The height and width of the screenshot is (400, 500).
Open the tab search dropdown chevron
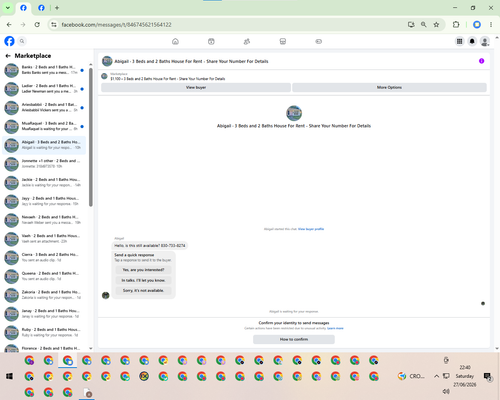[x=8, y=8]
